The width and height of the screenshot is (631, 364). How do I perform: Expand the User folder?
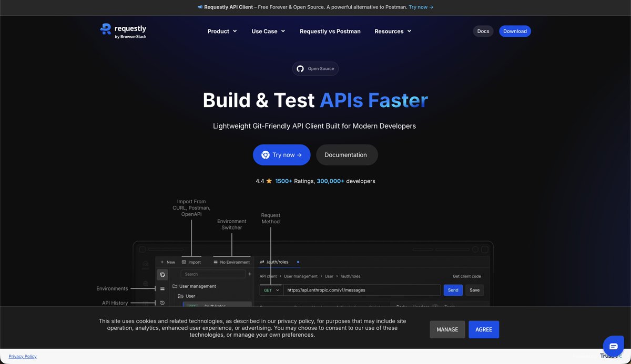(x=187, y=296)
